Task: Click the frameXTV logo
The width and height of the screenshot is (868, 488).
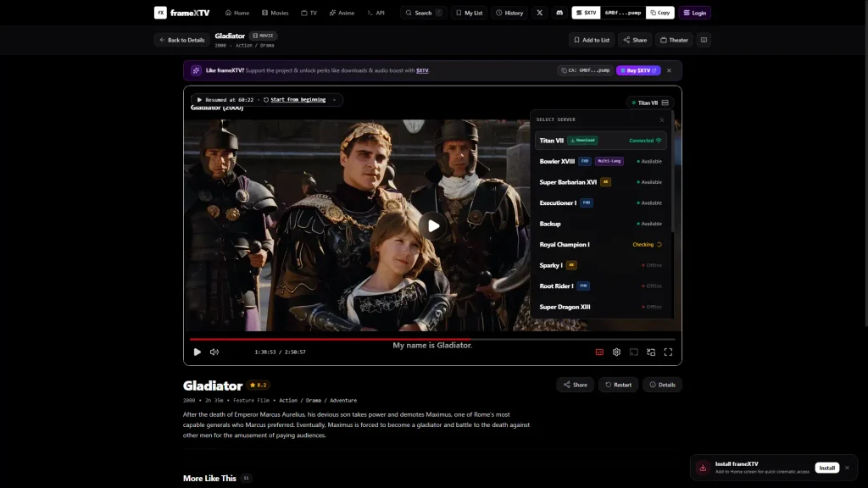Action: [181, 13]
